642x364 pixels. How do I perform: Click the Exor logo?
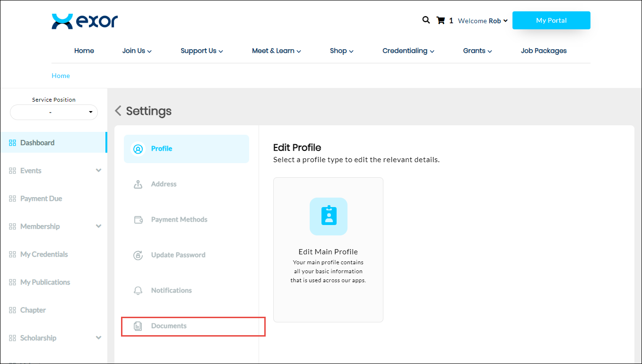click(85, 21)
